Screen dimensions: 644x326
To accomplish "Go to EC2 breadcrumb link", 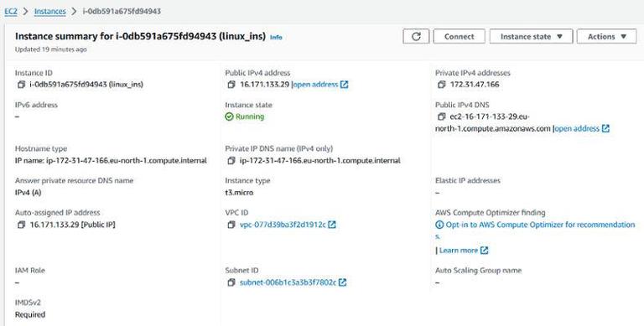I will coord(11,12).
